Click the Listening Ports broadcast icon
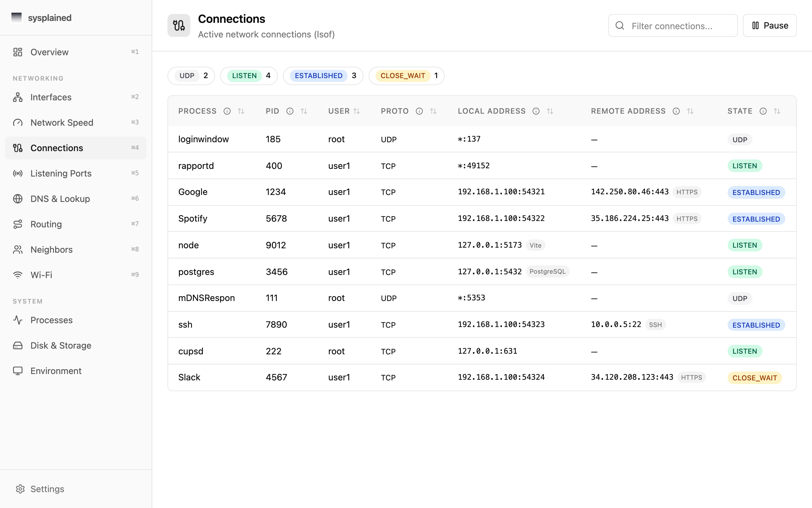The height and width of the screenshot is (508, 812). [x=18, y=173]
